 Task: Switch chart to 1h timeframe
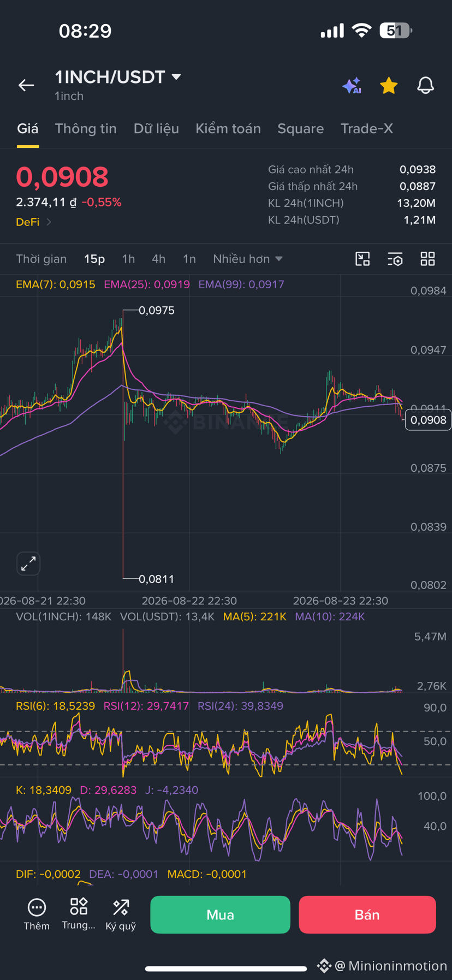point(128,259)
